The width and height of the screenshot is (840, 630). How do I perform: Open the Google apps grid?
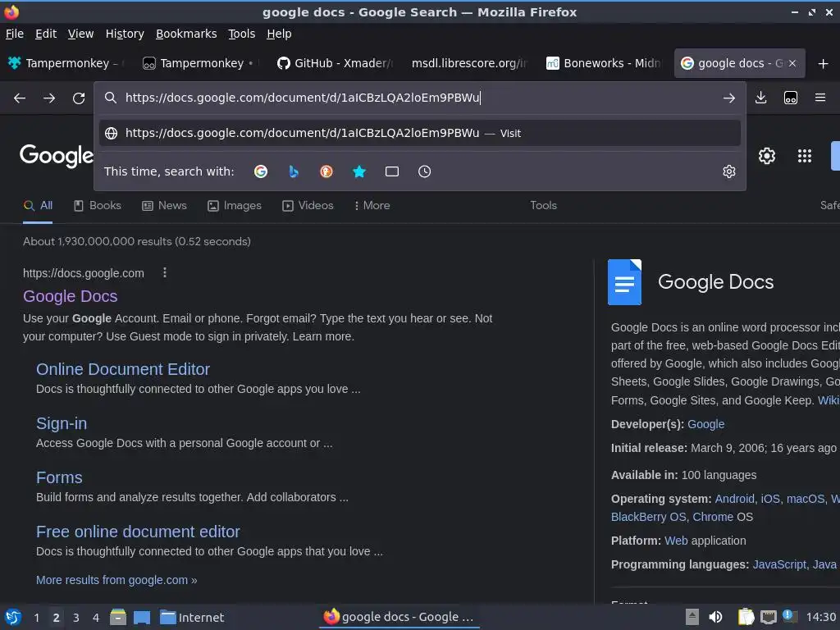point(804,156)
